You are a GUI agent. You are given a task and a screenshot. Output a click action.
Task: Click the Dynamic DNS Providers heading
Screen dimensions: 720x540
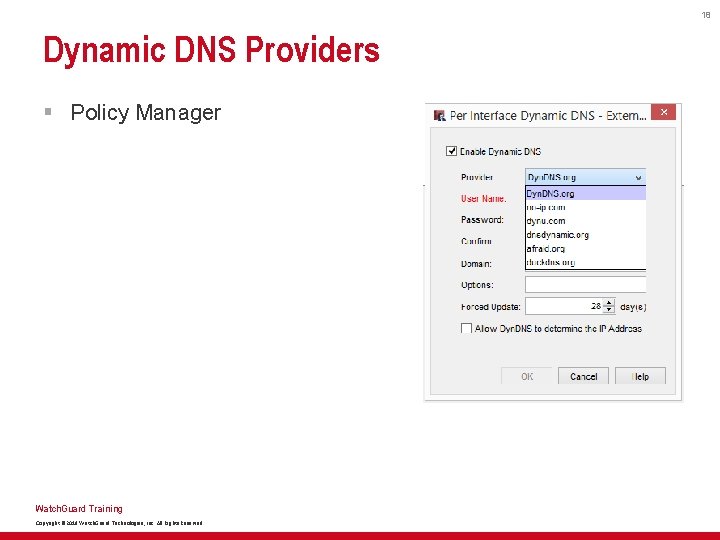211,51
